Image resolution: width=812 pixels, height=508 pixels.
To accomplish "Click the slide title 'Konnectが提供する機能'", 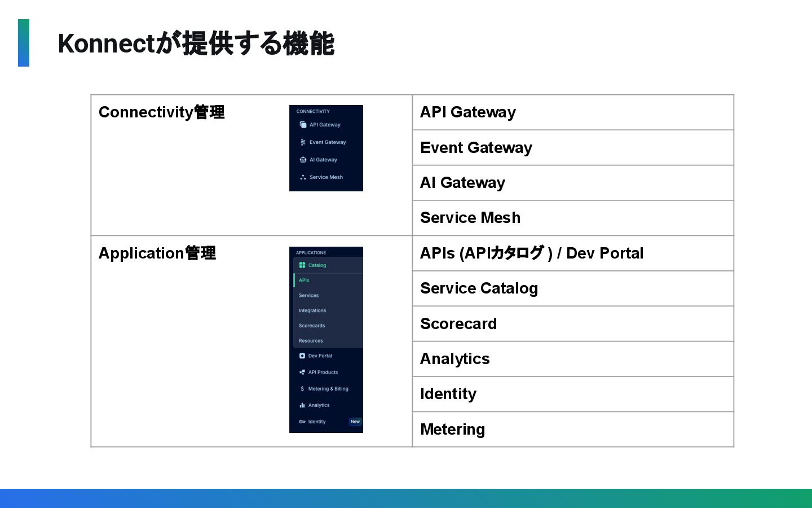I will tap(196, 44).
